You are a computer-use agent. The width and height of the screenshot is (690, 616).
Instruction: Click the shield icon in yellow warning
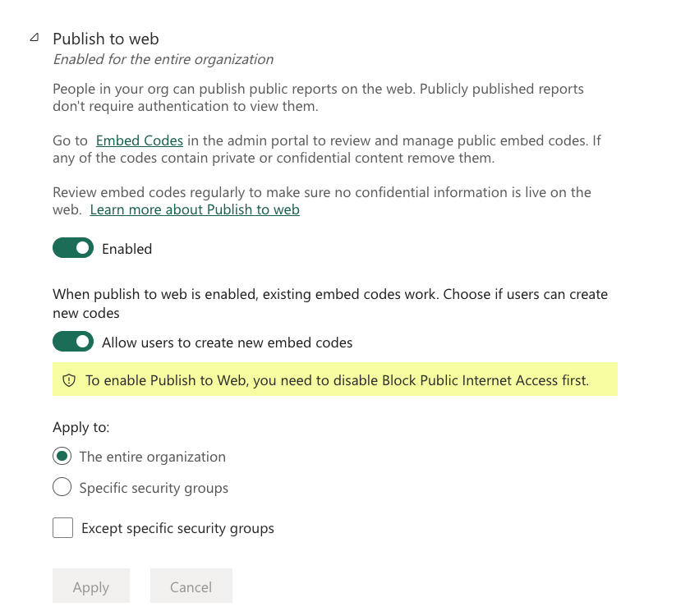69,380
